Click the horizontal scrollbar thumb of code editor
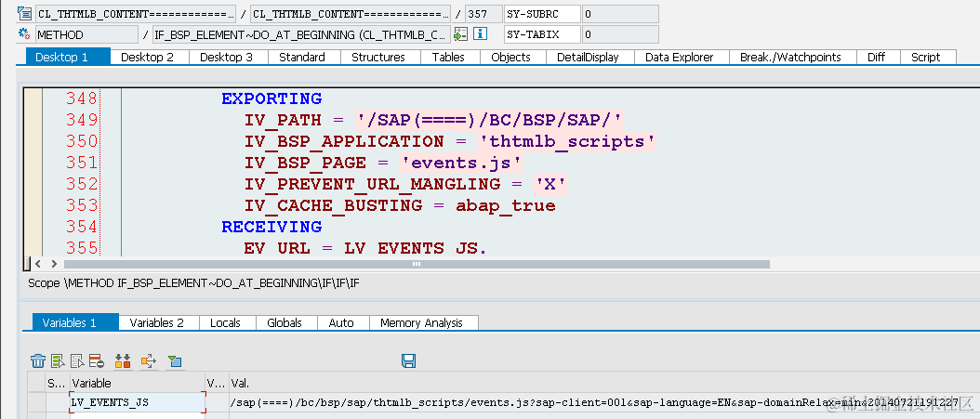The image size is (980, 419). 416,264
